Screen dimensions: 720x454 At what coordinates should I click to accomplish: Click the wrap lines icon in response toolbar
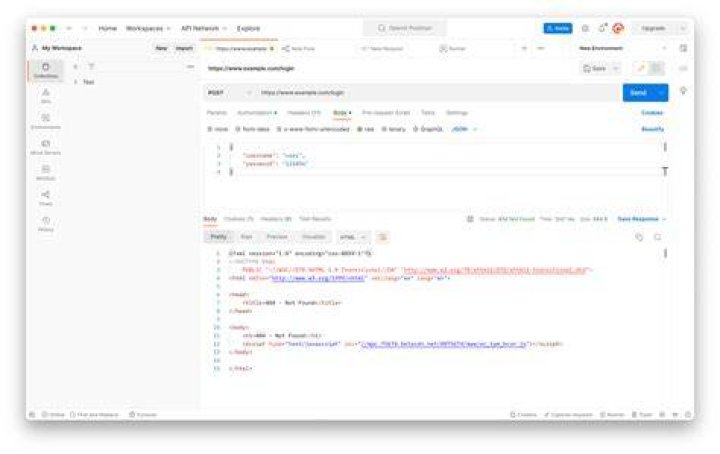382,237
